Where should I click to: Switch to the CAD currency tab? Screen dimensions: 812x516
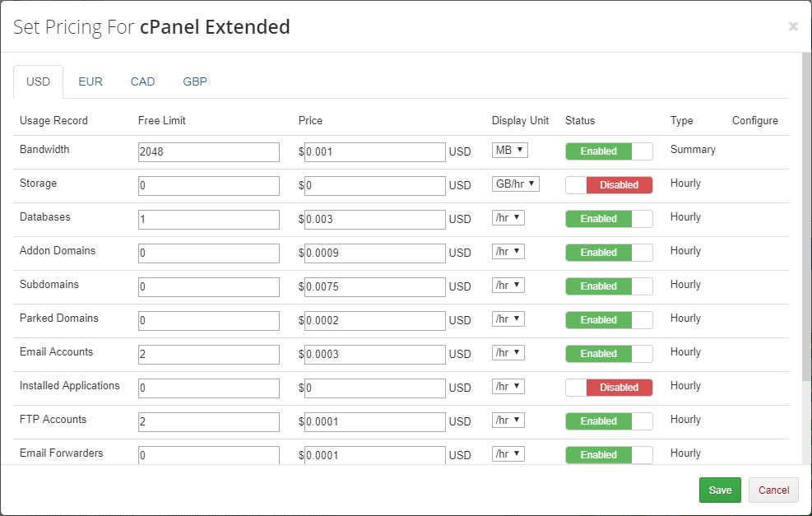click(142, 81)
